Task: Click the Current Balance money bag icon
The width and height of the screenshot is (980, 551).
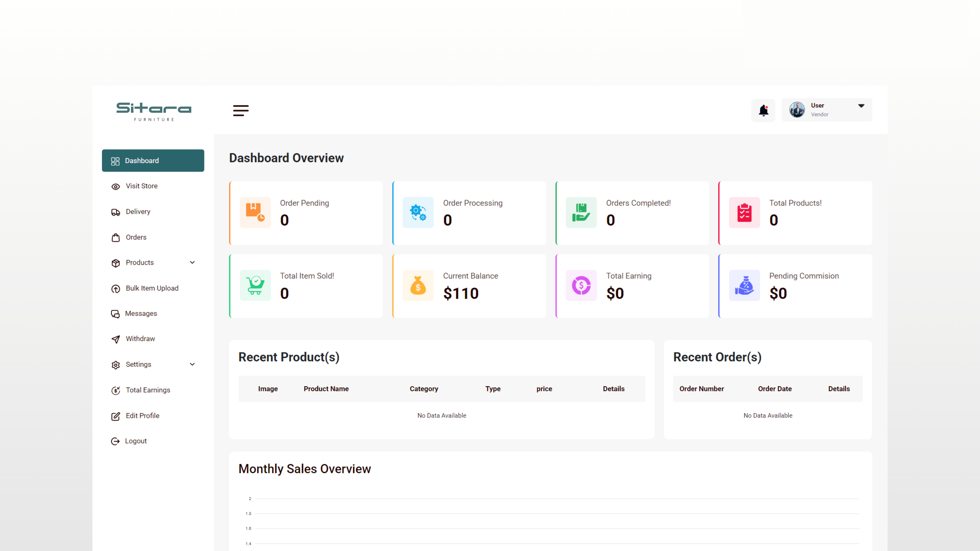Action: pyautogui.click(x=418, y=285)
